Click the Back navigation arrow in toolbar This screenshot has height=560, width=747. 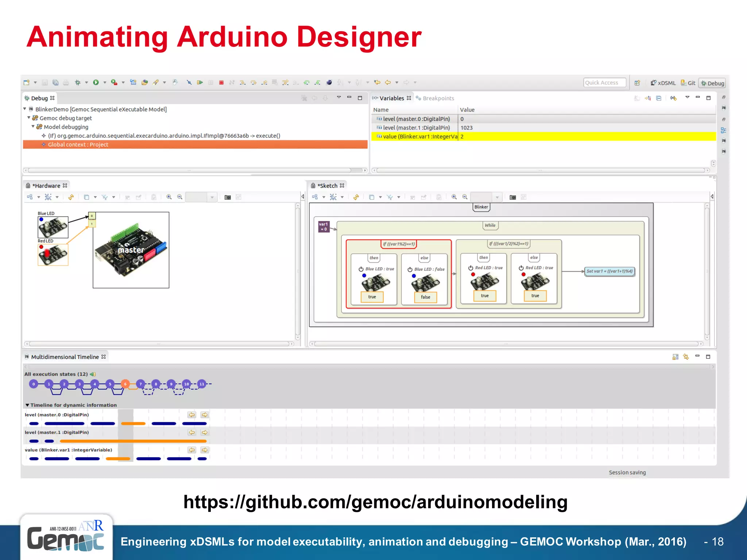(x=388, y=82)
